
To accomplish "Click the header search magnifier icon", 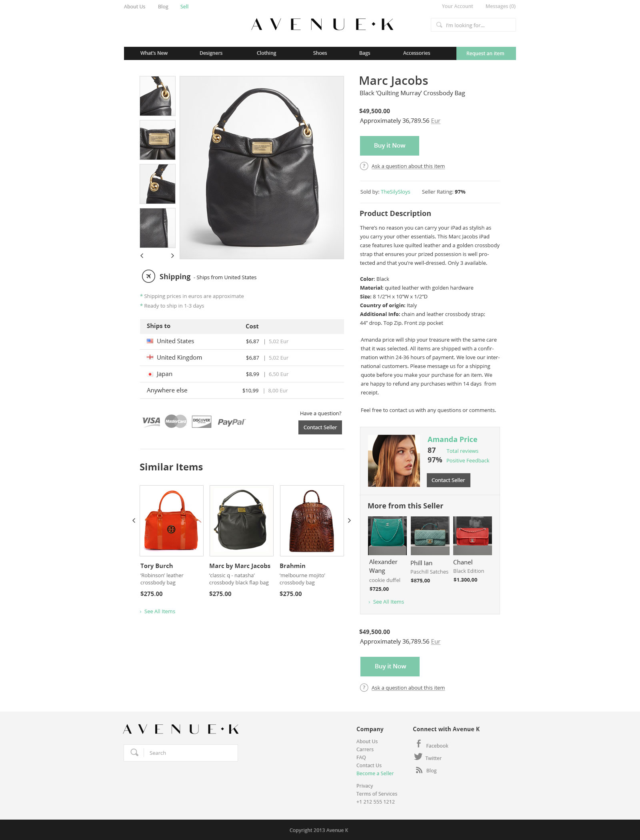I will pos(439,25).
